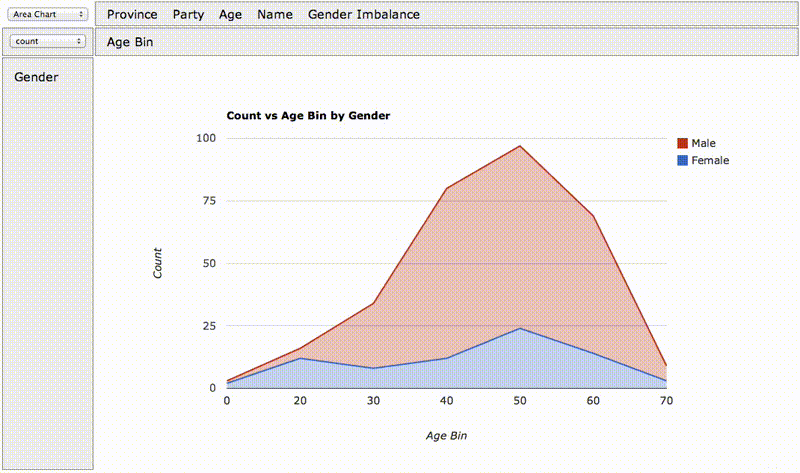800x473 pixels.
Task: Click the red Male legend swatch
Action: 682,143
